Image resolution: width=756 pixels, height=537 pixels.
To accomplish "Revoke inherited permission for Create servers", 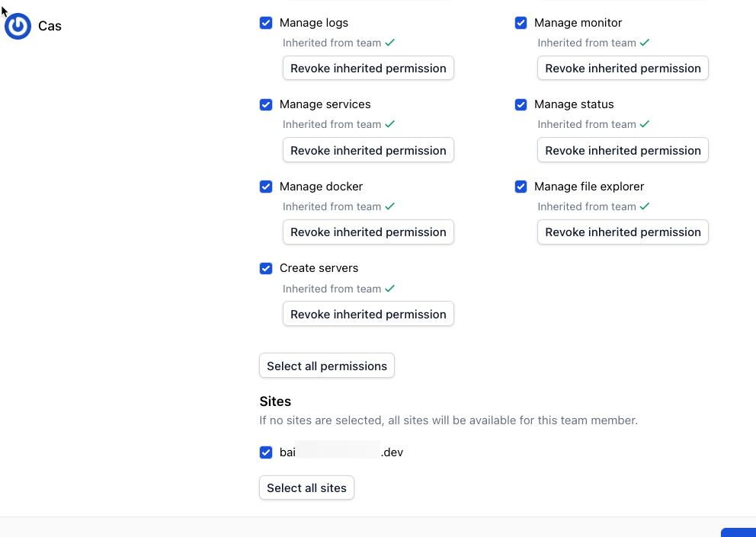I will [368, 314].
